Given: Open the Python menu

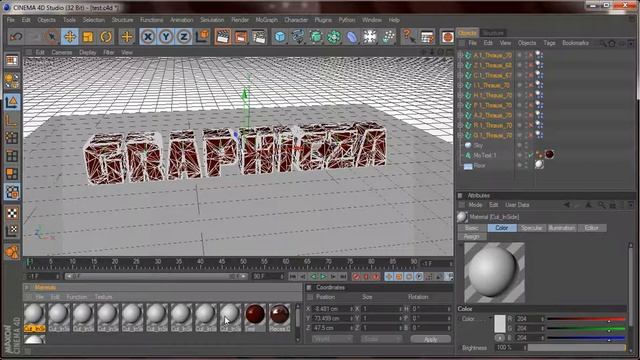Looking at the screenshot, I should [347, 20].
